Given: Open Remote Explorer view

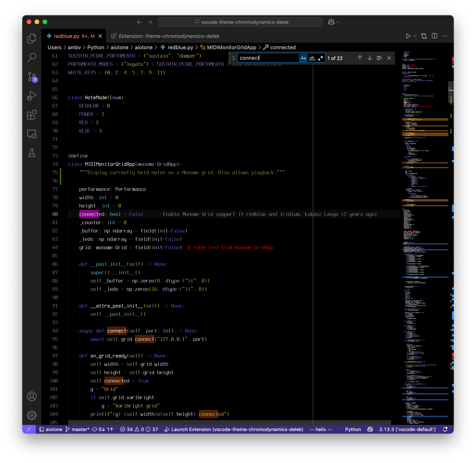Looking at the screenshot, I should (32, 134).
